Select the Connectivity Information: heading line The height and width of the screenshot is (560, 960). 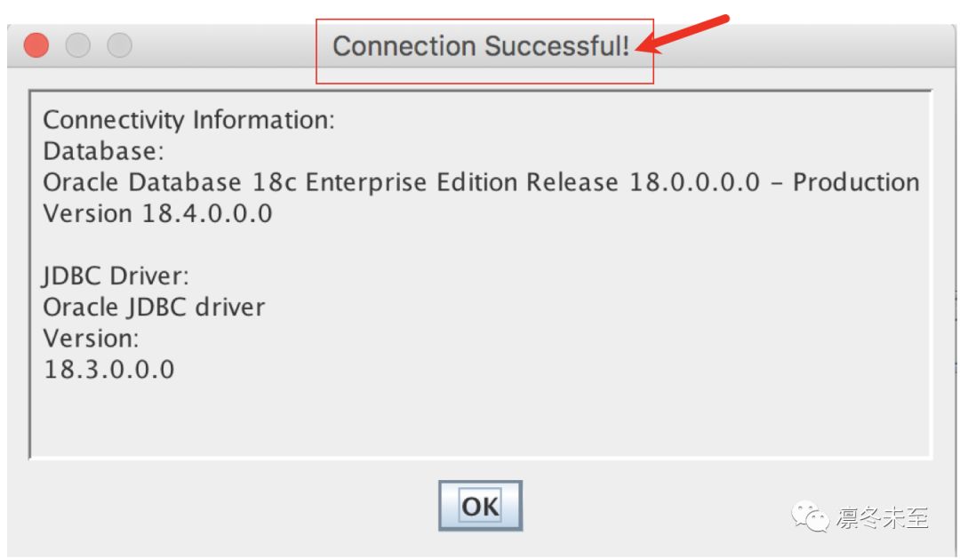188,120
